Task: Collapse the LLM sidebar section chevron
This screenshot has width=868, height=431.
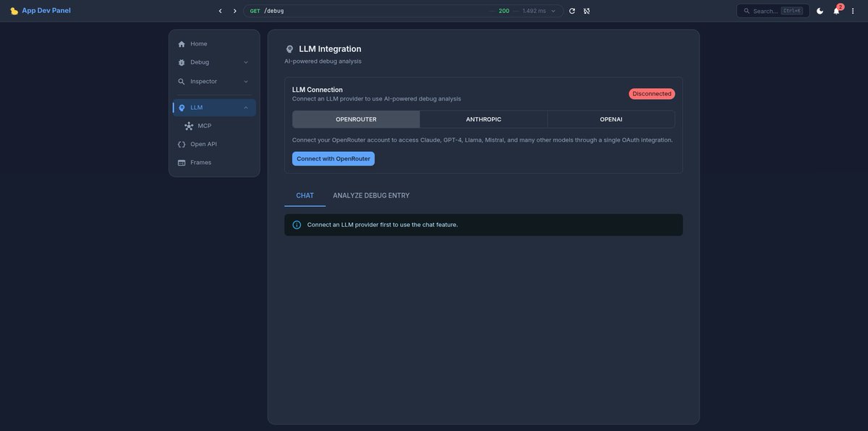Action: coord(246,108)
